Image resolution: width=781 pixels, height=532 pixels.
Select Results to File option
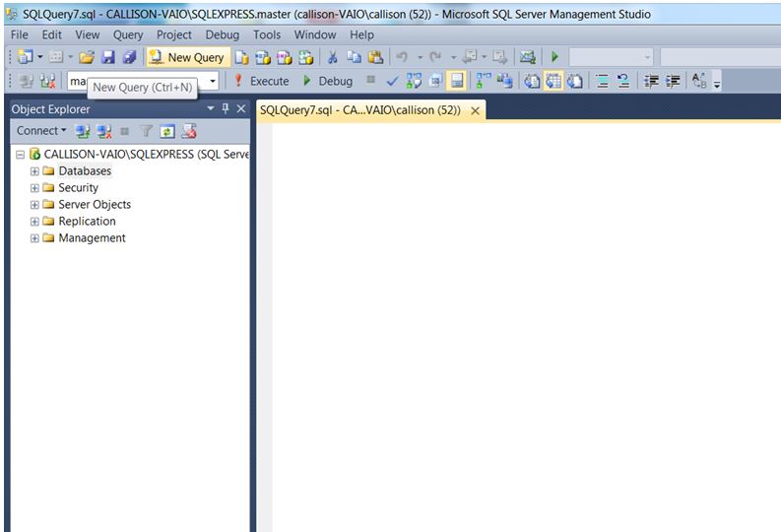[x=575, y=81]
